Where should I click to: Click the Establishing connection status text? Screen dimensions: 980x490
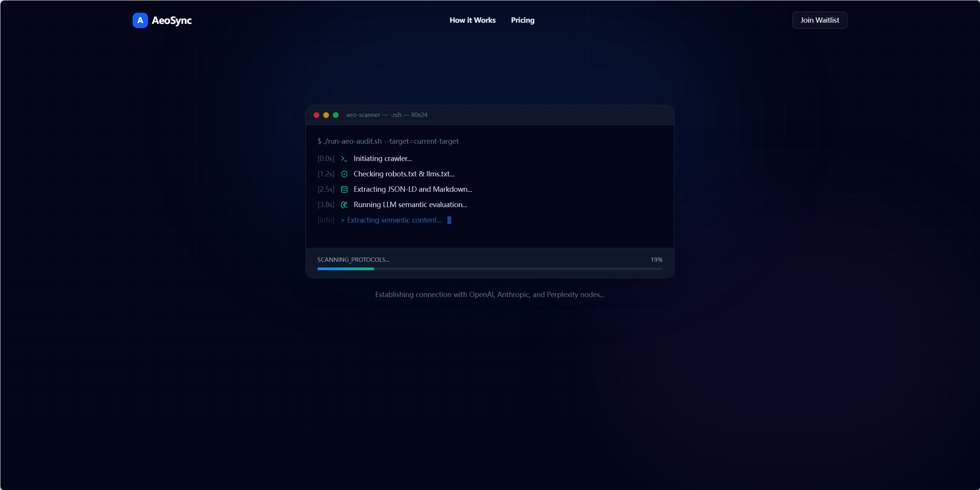[489, 294]
